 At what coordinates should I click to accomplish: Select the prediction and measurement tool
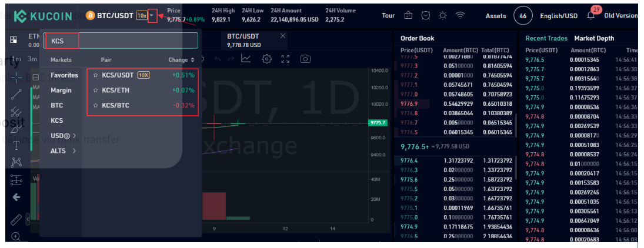pos(16,179)
